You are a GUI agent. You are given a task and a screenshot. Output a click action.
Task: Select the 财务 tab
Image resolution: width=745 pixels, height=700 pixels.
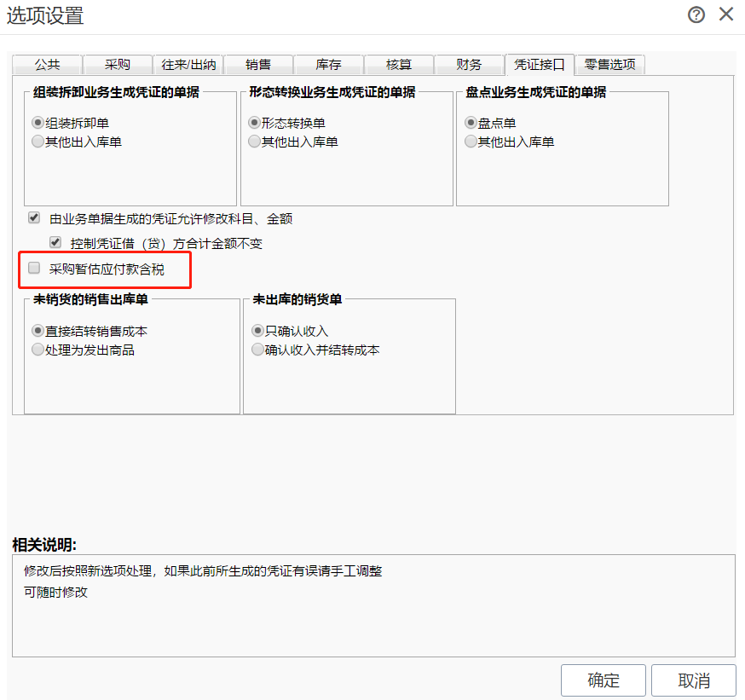pyautogui.click(x=468, y=65)
